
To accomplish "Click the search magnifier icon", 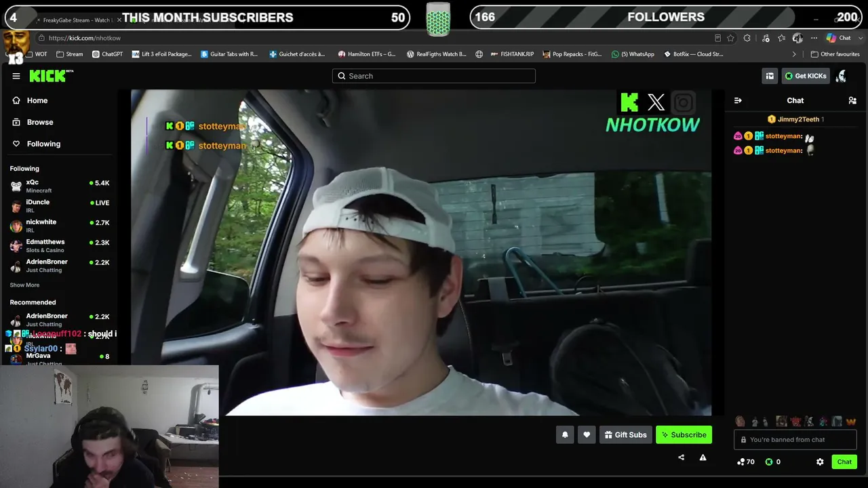I will (342, 76).
